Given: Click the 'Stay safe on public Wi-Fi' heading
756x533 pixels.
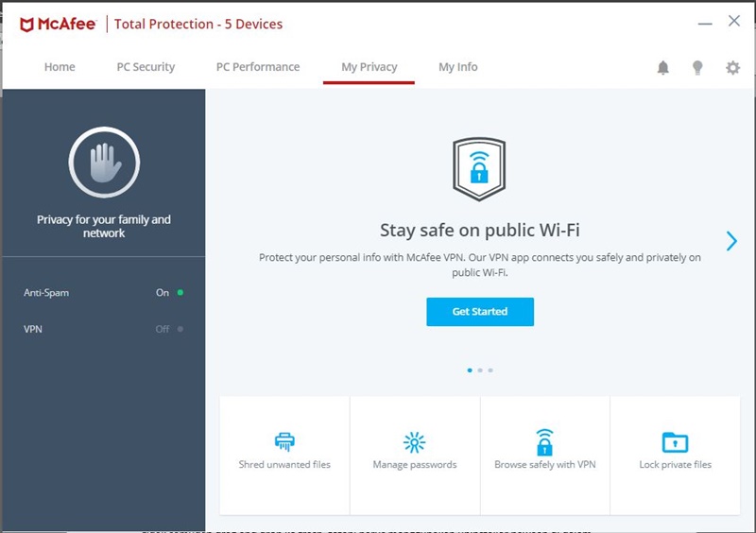Looking at the screenshot, I should coord(480,230).
